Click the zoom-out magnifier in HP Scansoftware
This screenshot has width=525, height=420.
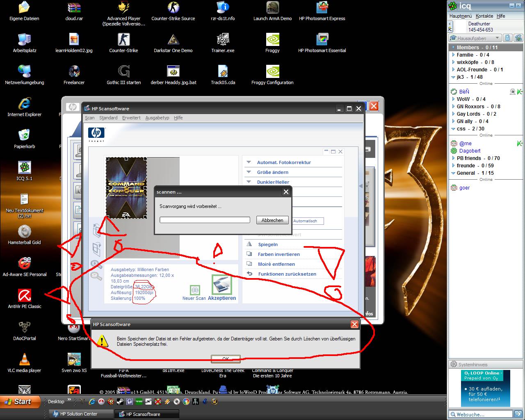(x=96, y=276)
